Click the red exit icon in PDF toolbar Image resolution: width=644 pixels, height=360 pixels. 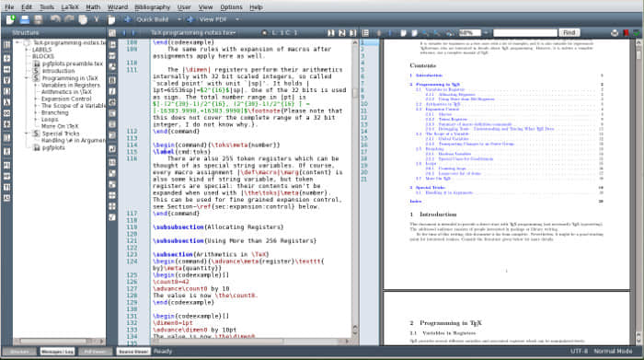pyautogui.click(x=626, y=33)
